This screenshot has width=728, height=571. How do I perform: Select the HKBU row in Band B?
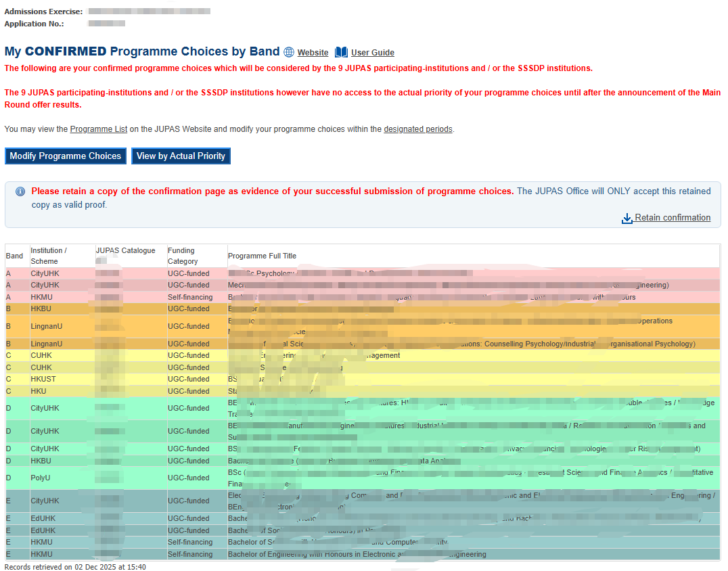(x=41, y=309)
